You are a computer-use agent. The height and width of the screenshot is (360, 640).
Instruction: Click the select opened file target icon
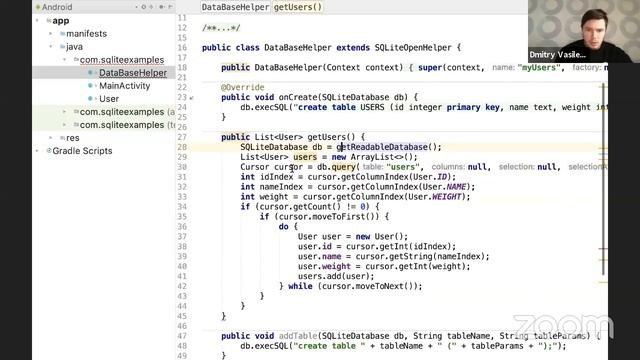click(x=144, y=7)
